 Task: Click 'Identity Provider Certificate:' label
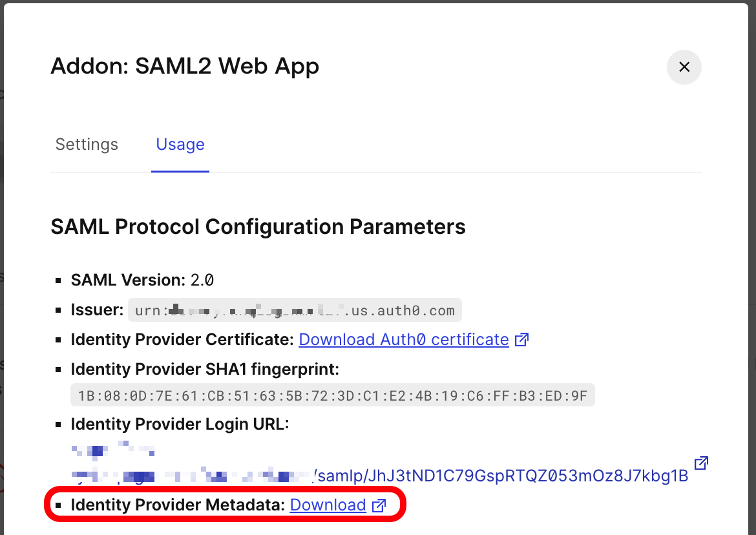(x=183, y=339)
